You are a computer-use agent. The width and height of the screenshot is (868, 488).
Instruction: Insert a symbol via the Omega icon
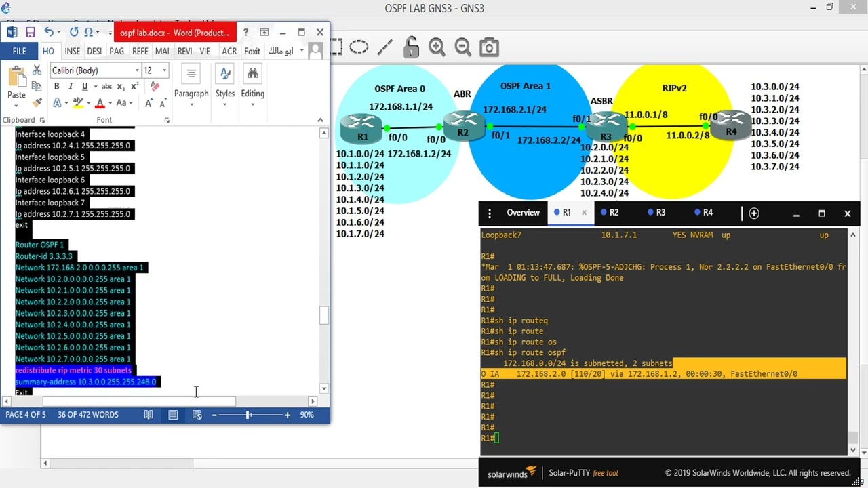(x=88, y=33)
